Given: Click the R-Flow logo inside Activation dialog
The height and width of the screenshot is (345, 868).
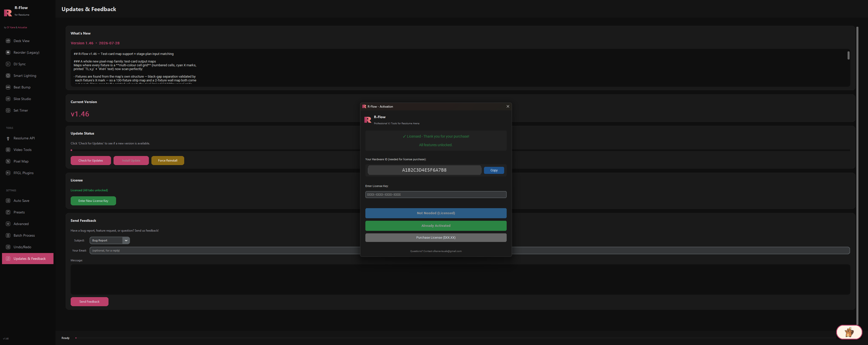Looking at the screenshot, I should (x=368, y=120).
